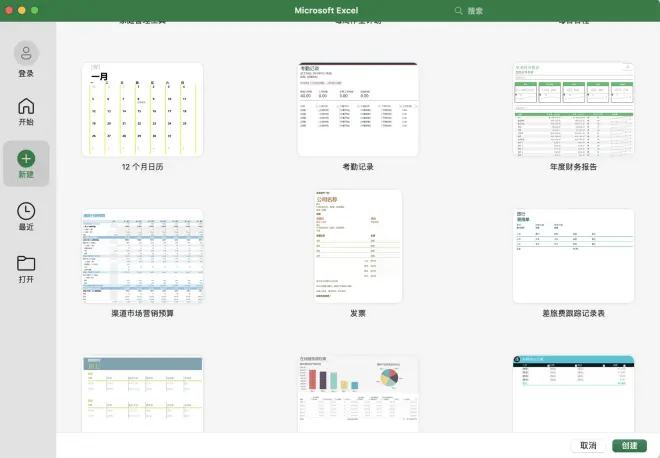660x458 pixels.
Task: Select the 发票 invoice template thumbnail
Action: (358, 246)
